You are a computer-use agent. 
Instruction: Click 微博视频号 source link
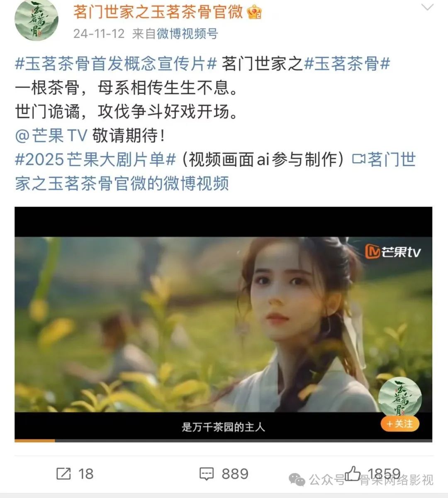pyautogui.click(x=187, y=34)
